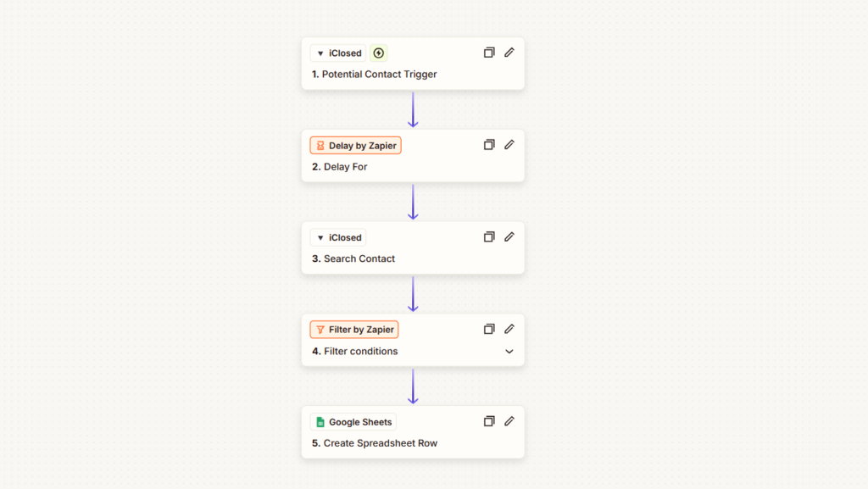The width and height of the screenshot is (868, 489).
Task: Click the duplicate icon on Potential Contact Trigger step
Action: 489,53
